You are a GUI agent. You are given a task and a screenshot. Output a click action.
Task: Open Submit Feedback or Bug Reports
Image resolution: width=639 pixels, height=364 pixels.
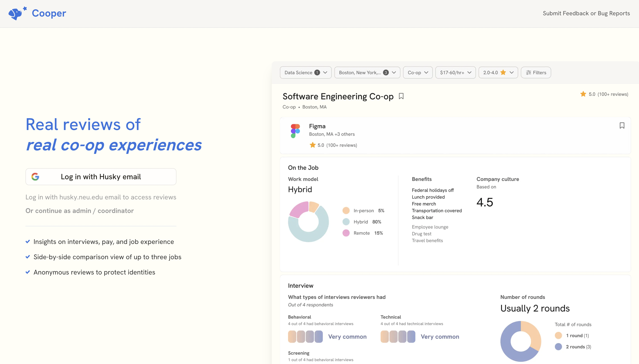[586, 13]
